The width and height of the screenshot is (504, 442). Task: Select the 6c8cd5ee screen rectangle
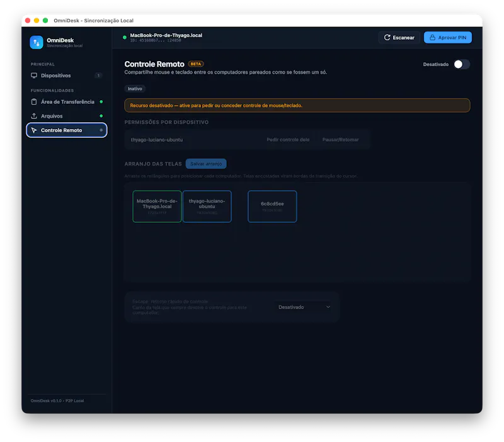[x=272, y=207]
